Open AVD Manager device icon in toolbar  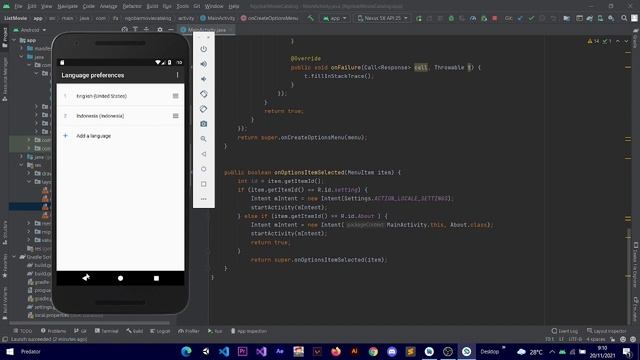click(x=600, y=18)
